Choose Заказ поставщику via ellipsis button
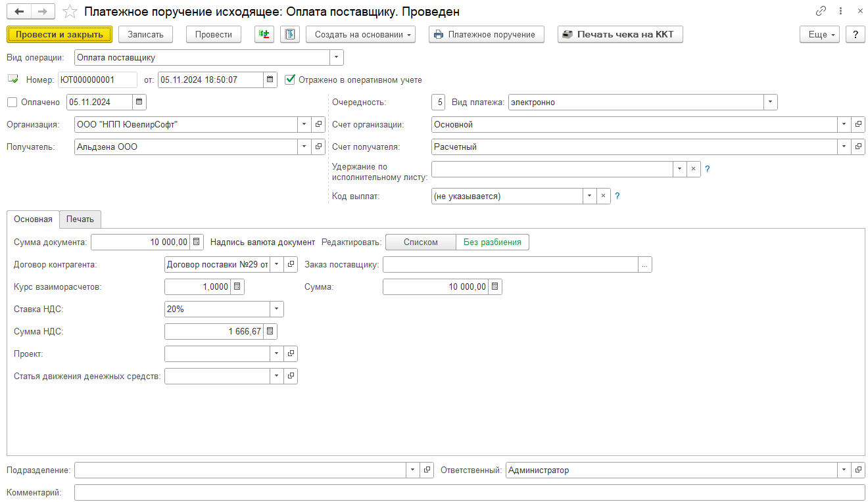Image resolution: width=868 pixels, height=502 pixels. [x=645, y=265]
